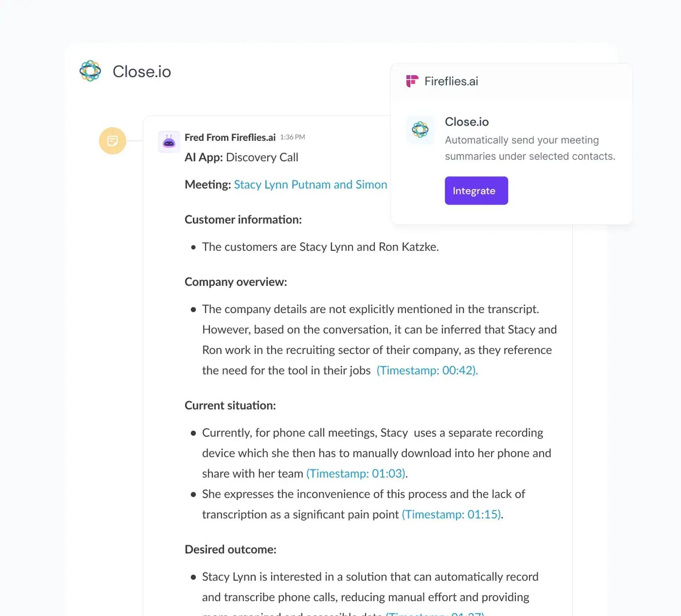The width and height of the screenshot is (681, 616).
Task: Click the 1:36 PM message time
Action: 292,137
